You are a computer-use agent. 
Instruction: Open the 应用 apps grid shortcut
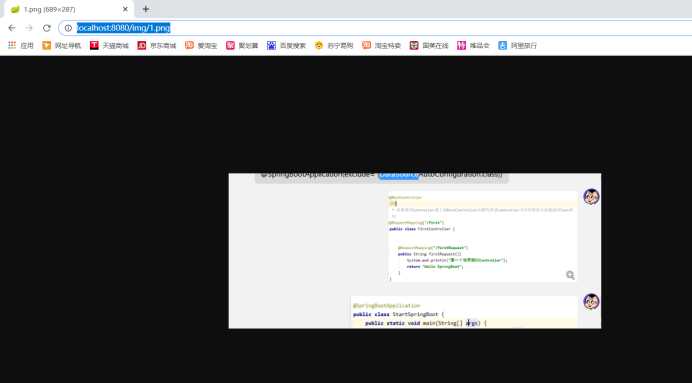pyautogui.click(x=21, y=45)
